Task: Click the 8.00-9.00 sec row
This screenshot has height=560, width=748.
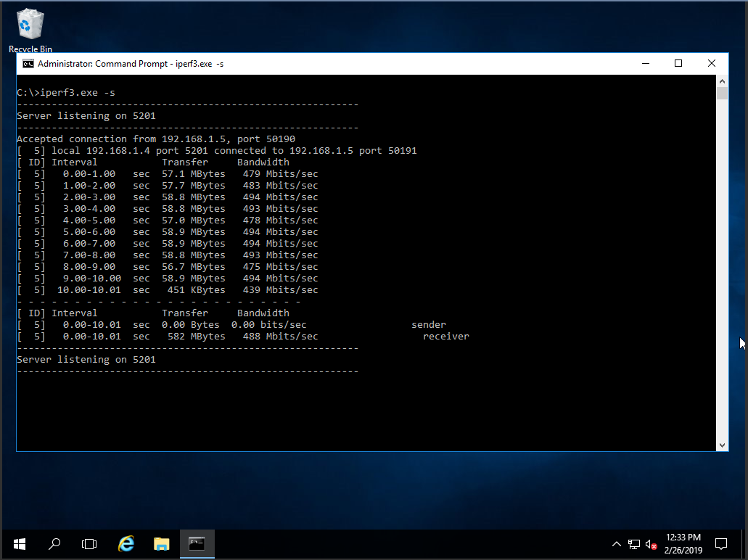Action: click(x=168, y=267)
